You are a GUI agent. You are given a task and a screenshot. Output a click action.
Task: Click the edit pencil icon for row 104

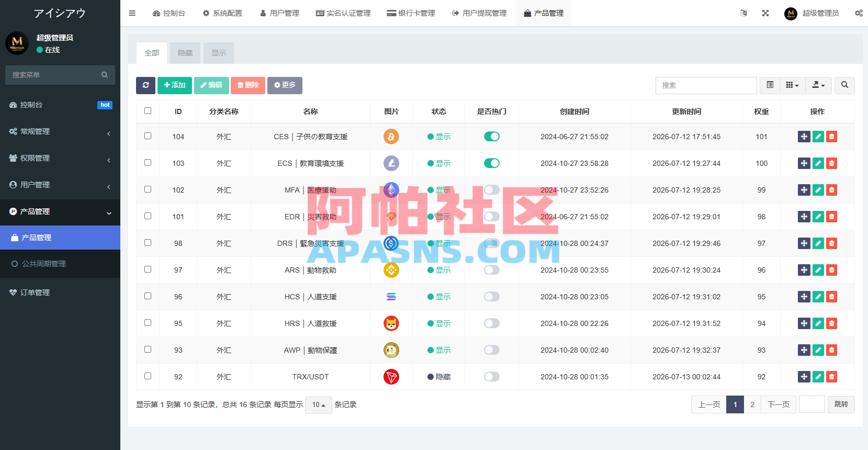point(818,137)
